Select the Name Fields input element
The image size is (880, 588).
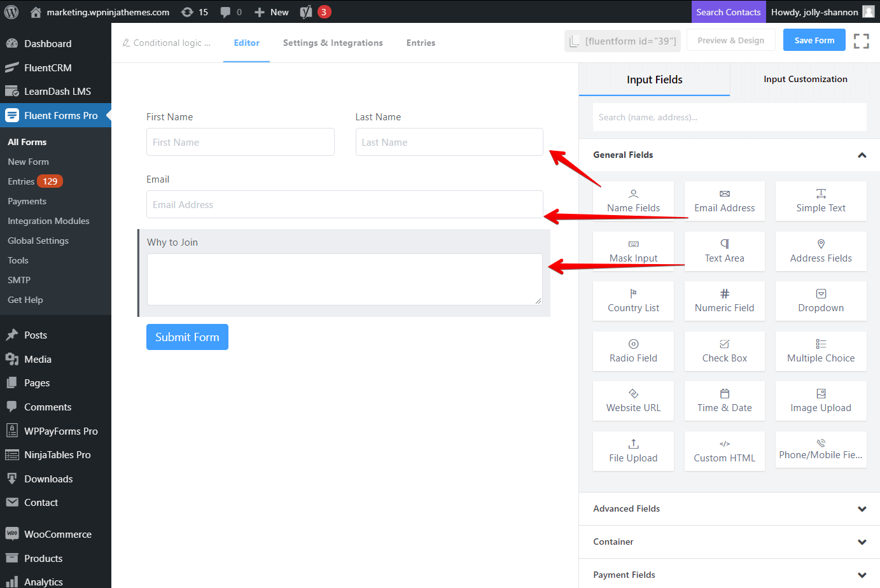pos(633,201)
